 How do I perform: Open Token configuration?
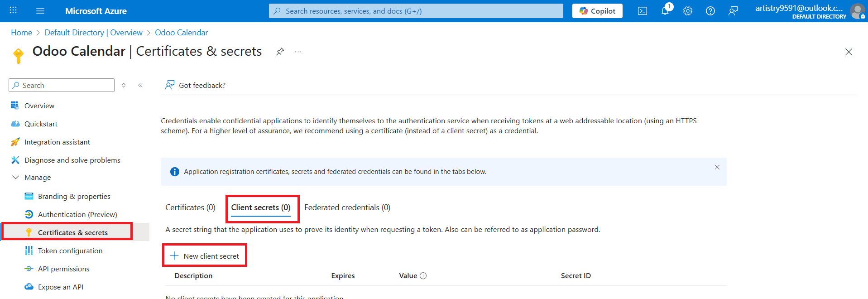click(70, 251)
